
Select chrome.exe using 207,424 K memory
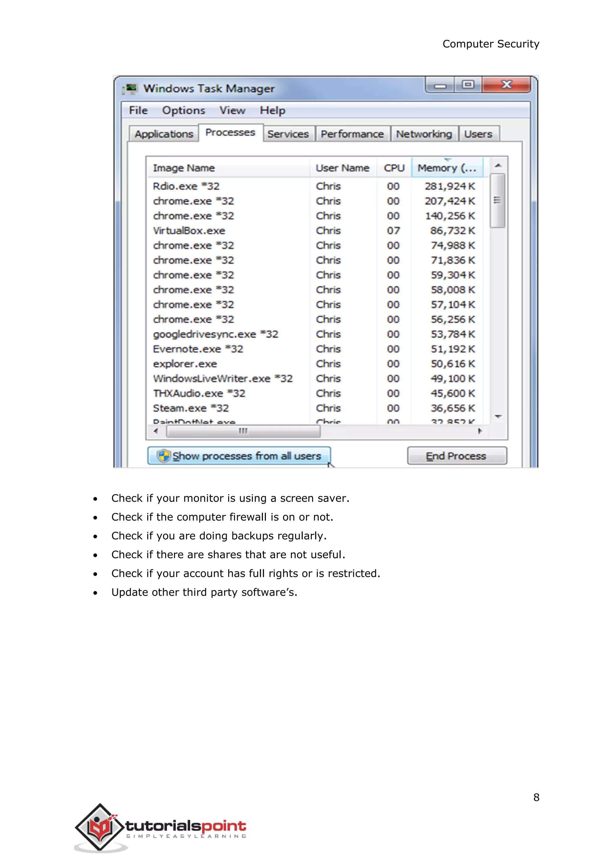315,201
